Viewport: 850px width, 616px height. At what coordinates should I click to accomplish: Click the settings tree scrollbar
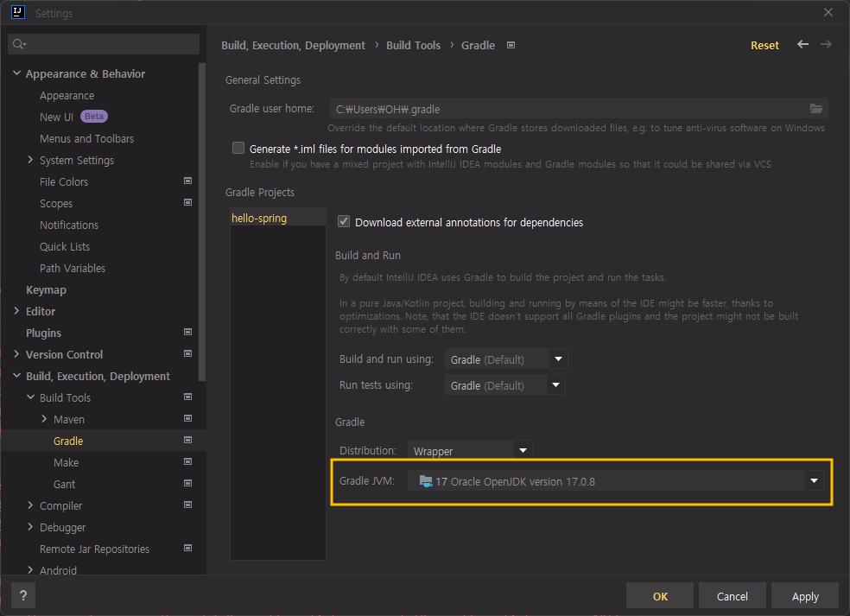pyautogui.click(x=202, y=222)
